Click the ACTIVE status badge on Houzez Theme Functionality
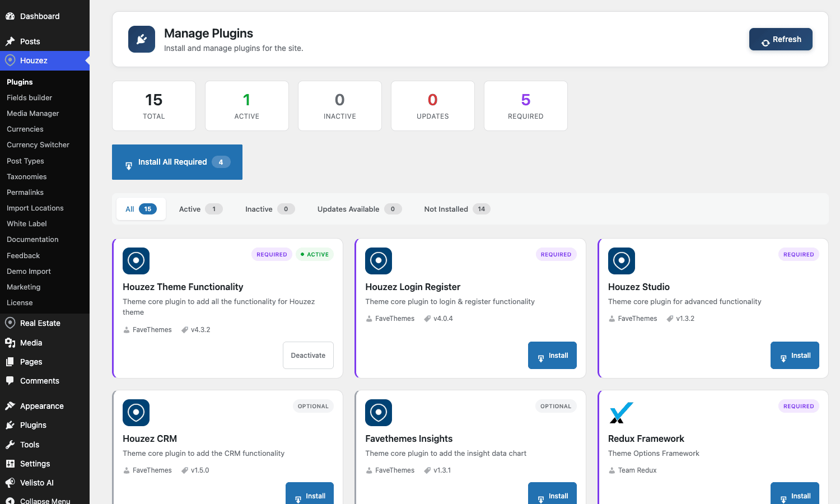The width and height of the screenshot is (840, 504). pyautogui.click(x=315, y=254)
